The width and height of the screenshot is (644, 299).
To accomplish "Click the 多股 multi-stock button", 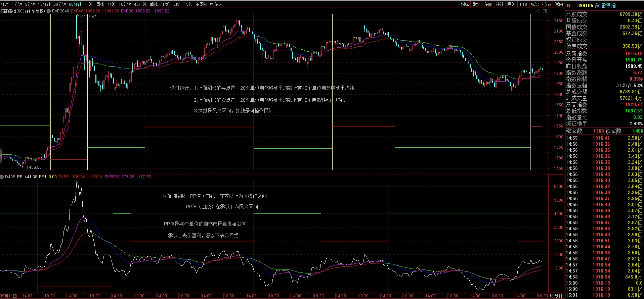I will pyautogui.click(x=488, y=4).
